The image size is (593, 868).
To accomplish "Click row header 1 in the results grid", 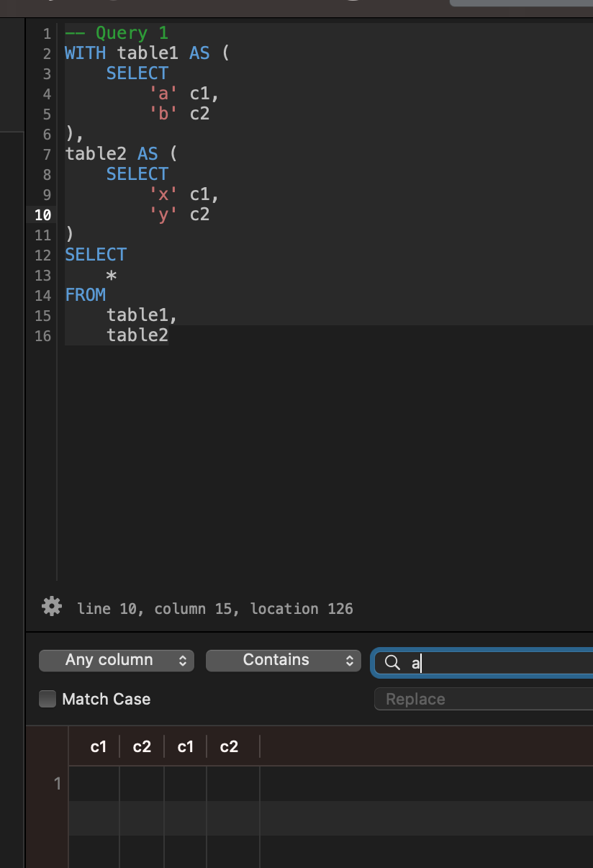I will point(58,784).
